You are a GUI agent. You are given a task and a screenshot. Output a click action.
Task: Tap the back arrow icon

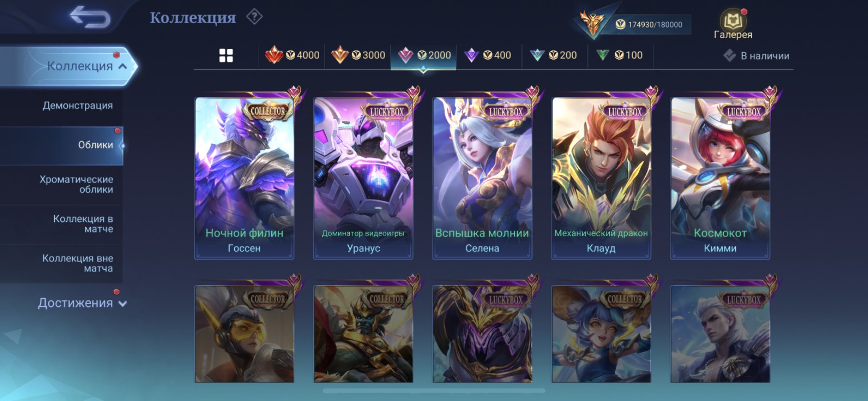tap(91, 17)
